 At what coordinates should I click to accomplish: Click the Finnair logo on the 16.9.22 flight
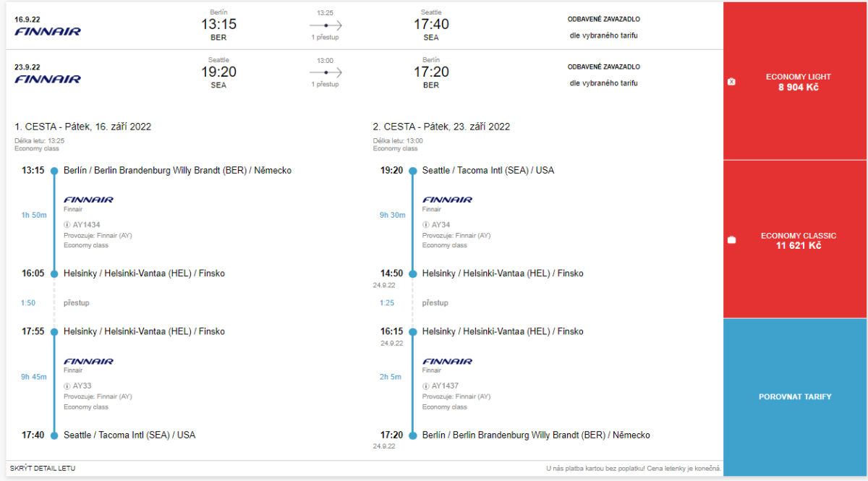pyautogui.click(x=48, y=31)
